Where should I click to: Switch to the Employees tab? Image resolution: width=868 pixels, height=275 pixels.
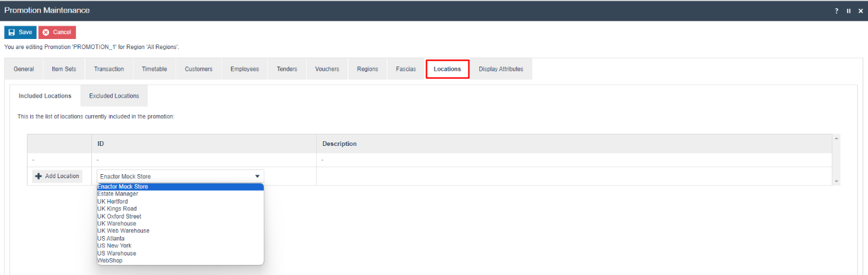pos(244,69)
